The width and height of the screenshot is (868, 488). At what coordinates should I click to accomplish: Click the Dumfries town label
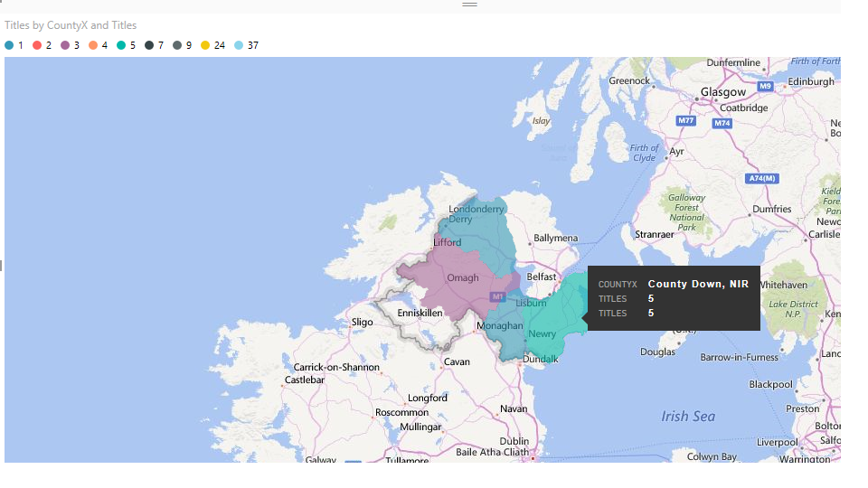771,209
